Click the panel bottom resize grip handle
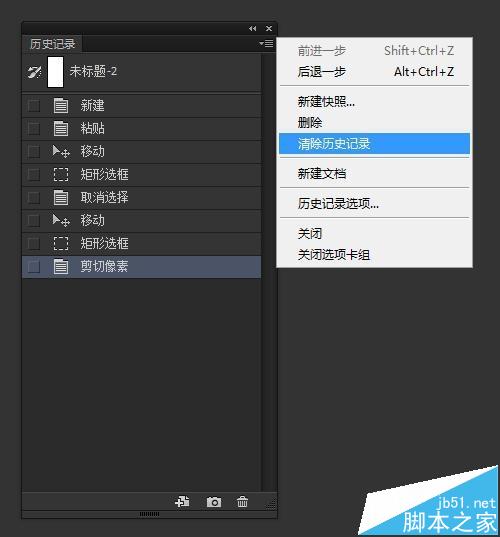This screenshot has width=500, height=537. coord(149,514)
